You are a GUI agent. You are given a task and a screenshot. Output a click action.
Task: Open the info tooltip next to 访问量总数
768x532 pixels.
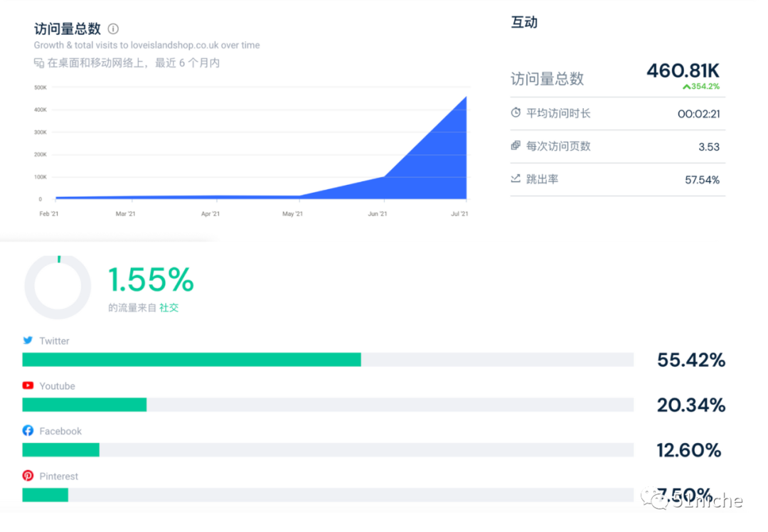[x=114, y=30]
